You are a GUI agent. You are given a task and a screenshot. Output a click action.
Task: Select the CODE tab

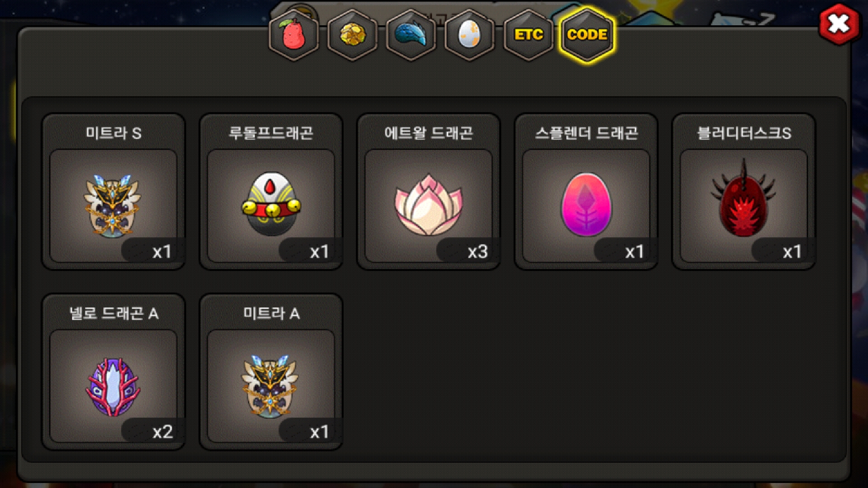click(587, 35)
